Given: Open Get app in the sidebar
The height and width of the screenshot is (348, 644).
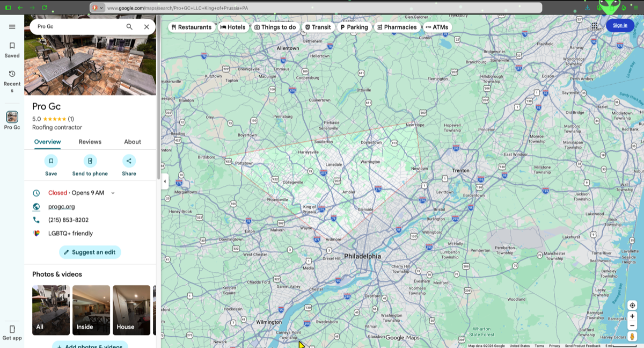Looking at the screenshot, I should [12, 333].
